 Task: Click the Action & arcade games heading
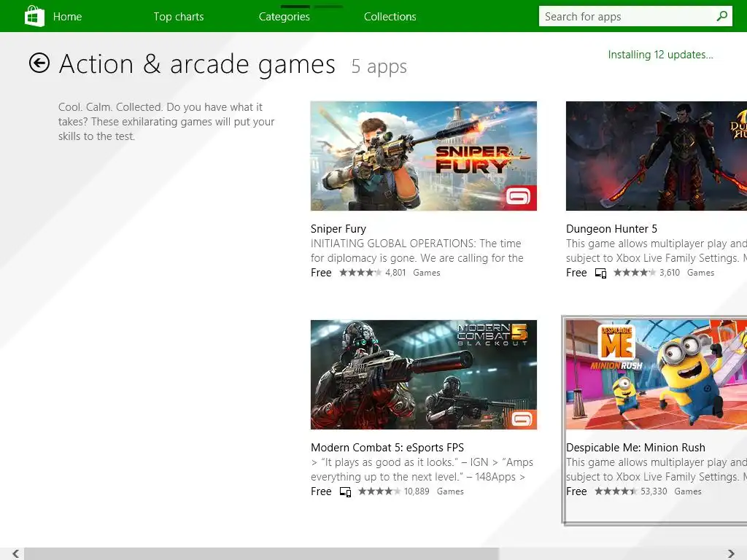click(x=197, y=64)
